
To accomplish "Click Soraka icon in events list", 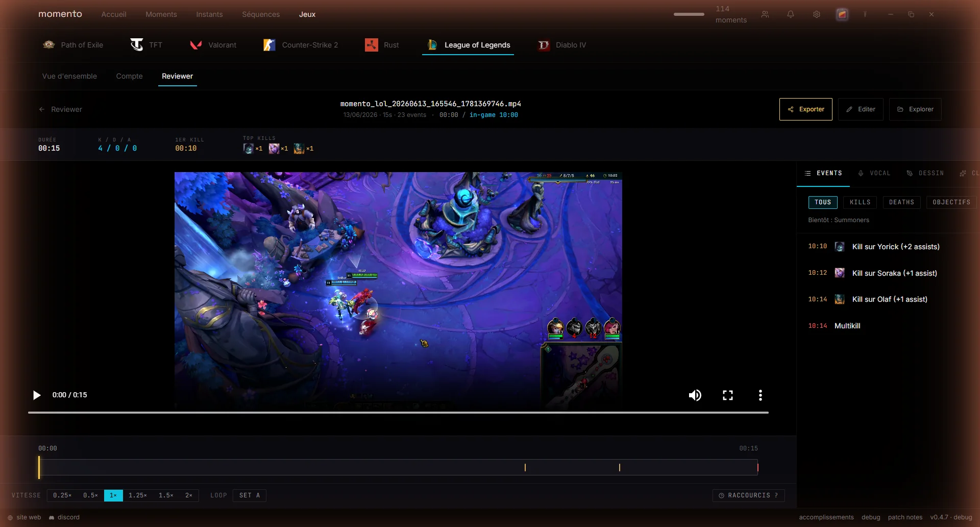I will point(840,273).
